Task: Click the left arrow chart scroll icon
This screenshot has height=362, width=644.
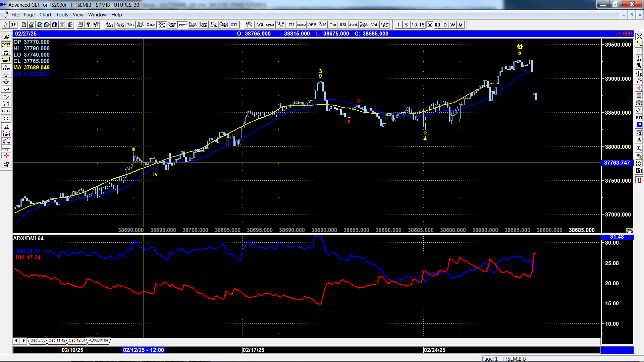Action: (6, 89)
